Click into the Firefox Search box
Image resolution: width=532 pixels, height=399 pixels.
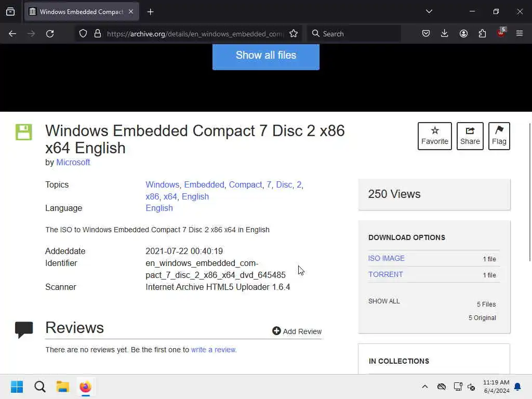(x=354, y=34)
